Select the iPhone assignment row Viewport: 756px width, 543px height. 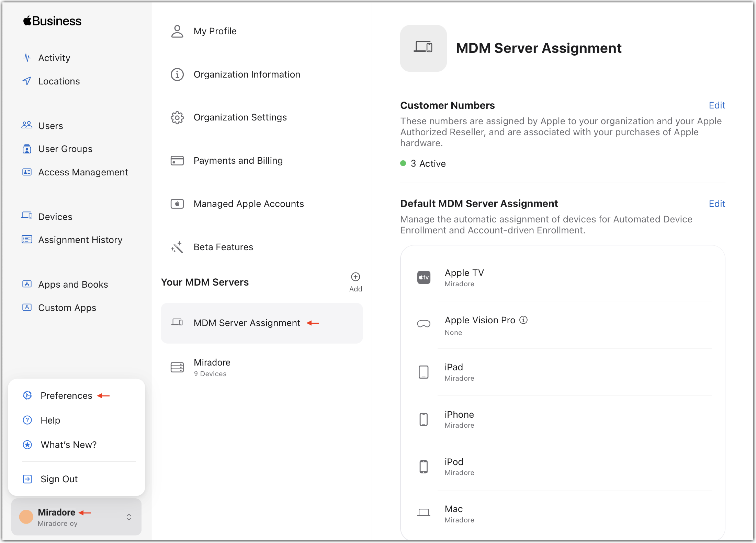pos(563,419)
